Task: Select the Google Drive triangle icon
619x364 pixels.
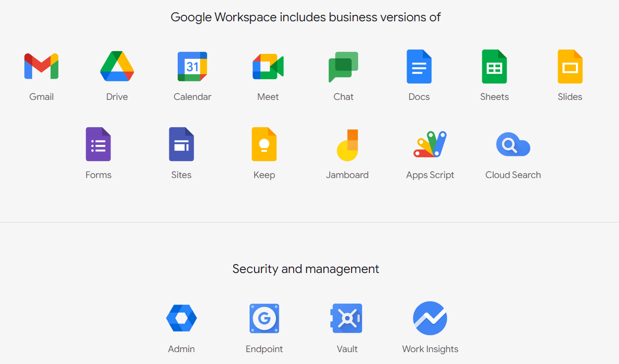Action: [117, 66]
